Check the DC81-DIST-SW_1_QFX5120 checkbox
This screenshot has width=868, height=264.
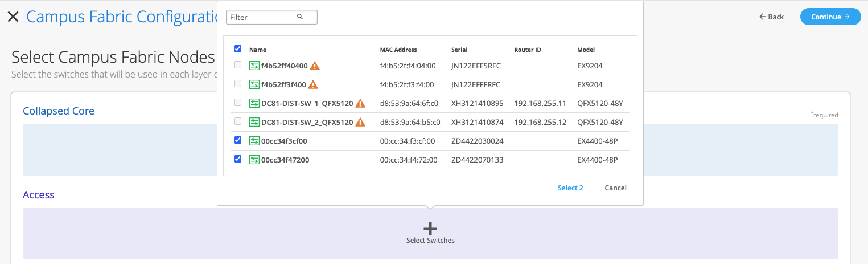(238, 103)
